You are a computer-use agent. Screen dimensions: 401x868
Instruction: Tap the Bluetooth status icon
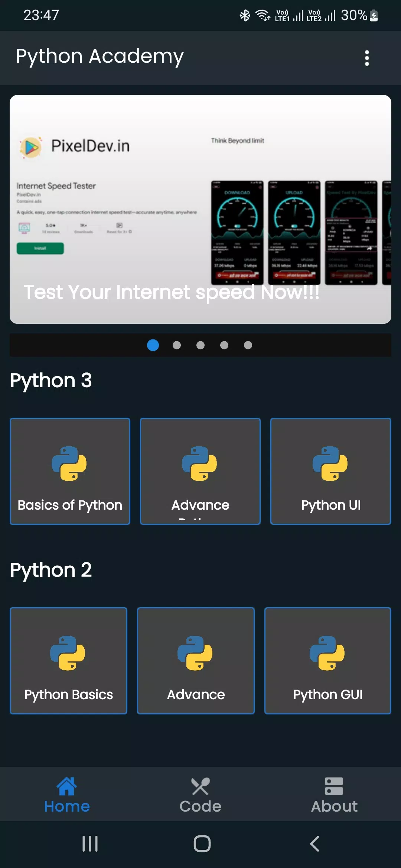(245, 16)
